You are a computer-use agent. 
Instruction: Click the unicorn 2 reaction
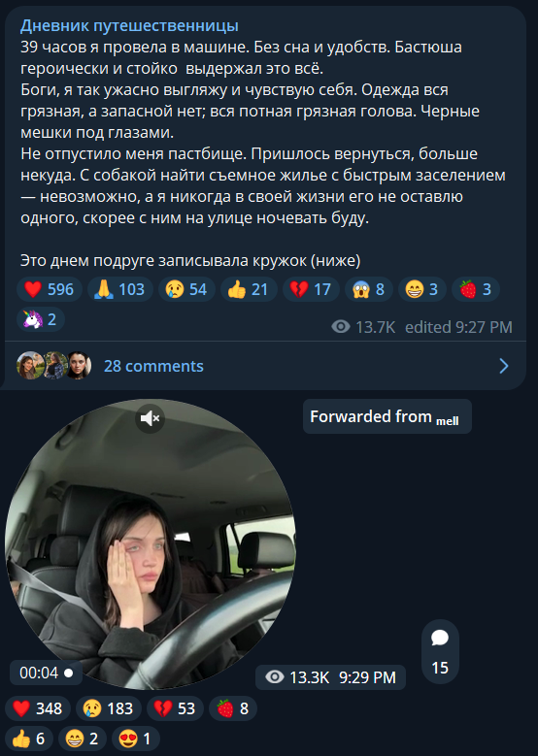(41, 319)
